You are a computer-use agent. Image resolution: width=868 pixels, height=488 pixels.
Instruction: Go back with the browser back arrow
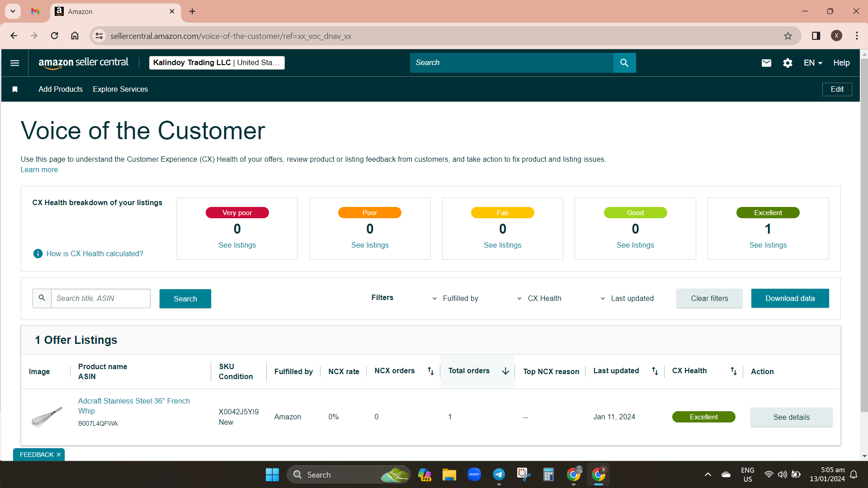click(x=14, y=36)
